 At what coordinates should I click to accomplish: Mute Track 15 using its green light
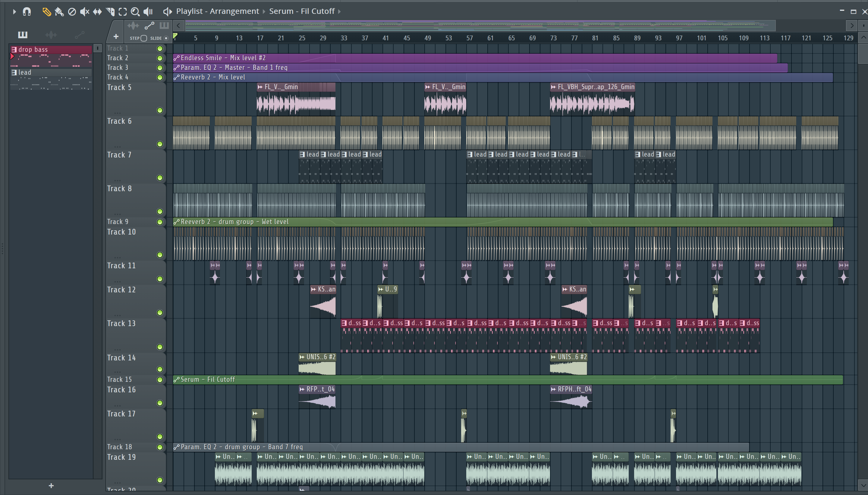click(x=159, y=380)
